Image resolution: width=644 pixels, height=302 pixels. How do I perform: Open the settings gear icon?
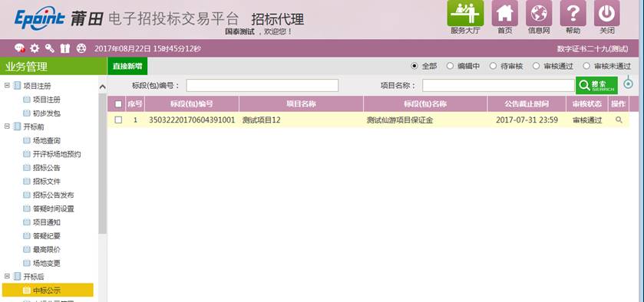[35, 48]
